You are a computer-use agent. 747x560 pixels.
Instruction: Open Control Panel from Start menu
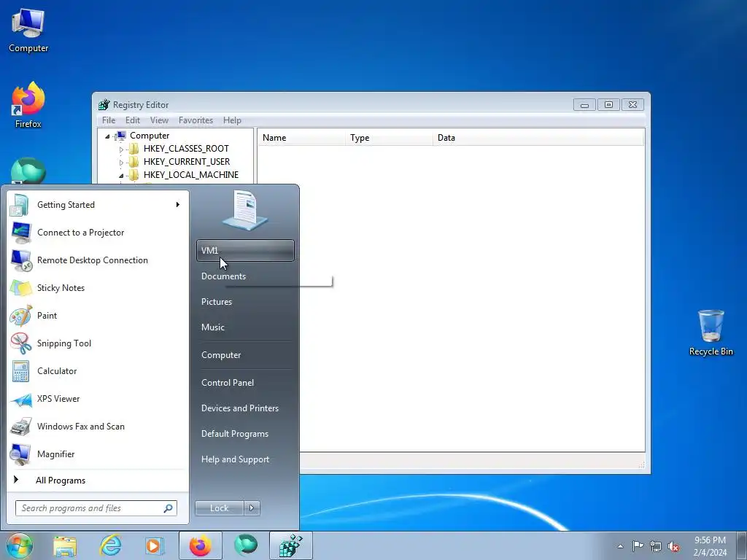tap(245, 383)
